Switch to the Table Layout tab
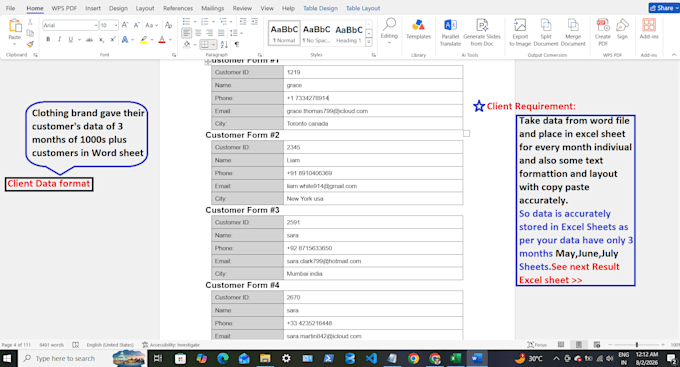The width and height of the screenshot is (680, 367). pyautogui.click(x=363, y=8)
